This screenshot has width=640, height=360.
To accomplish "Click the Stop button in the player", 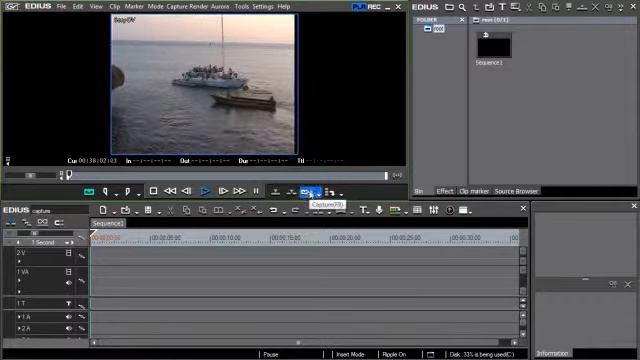I will [x=153, y=191].
